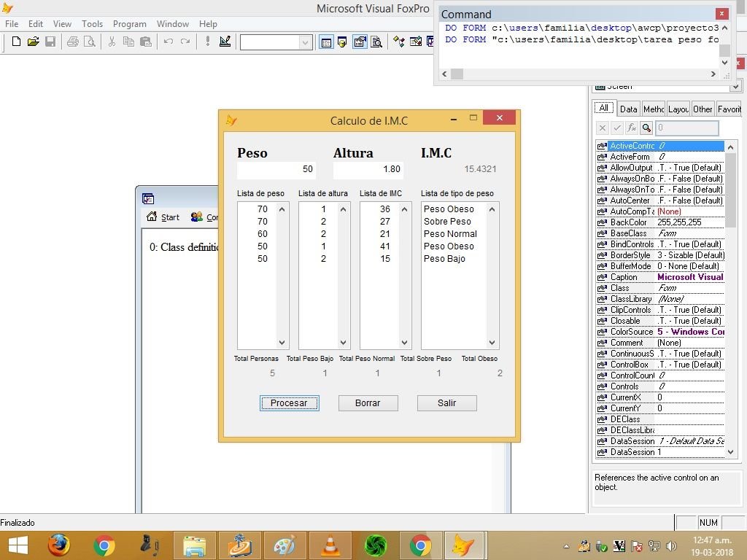This screenshot has height=560, width=747.
Task: Open the Edit menu
Action: click(35, 24)
